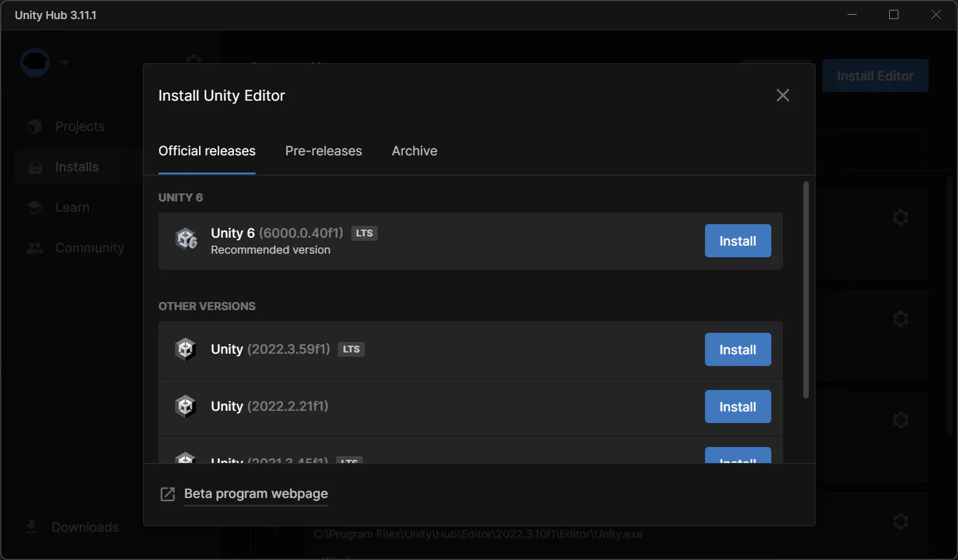Image resolution: width=958 pixels, height=560 pixels.
Task: Switch to the Pre-releases tab
Action: [324, 151]
